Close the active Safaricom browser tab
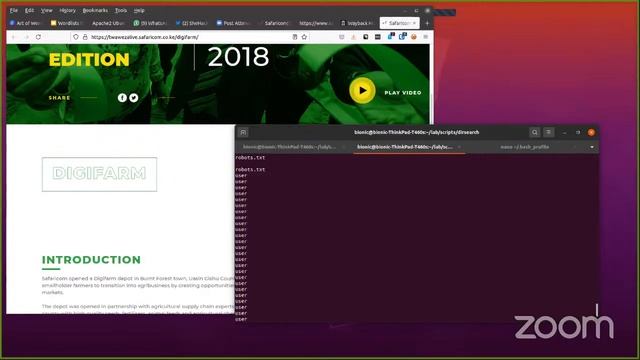 414,23
